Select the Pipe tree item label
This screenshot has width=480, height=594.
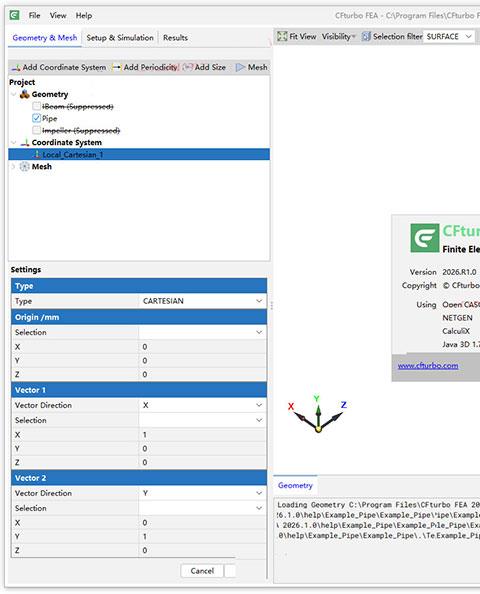click(50, 119)
